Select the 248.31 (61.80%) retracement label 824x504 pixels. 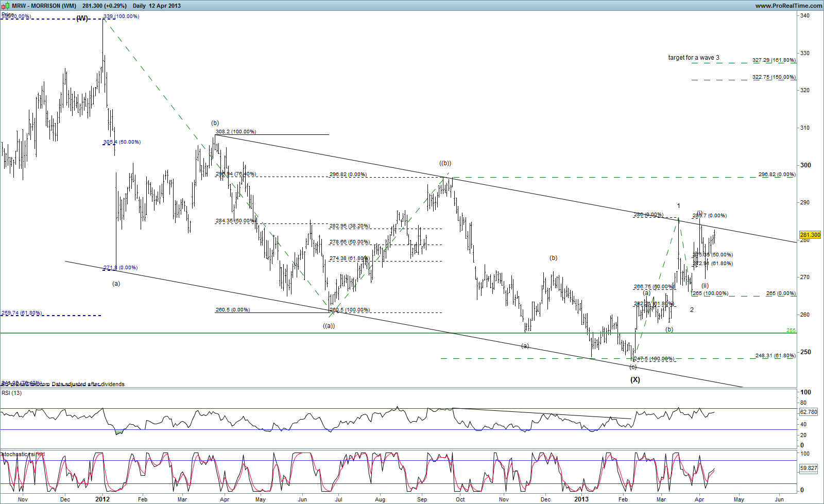775,356
